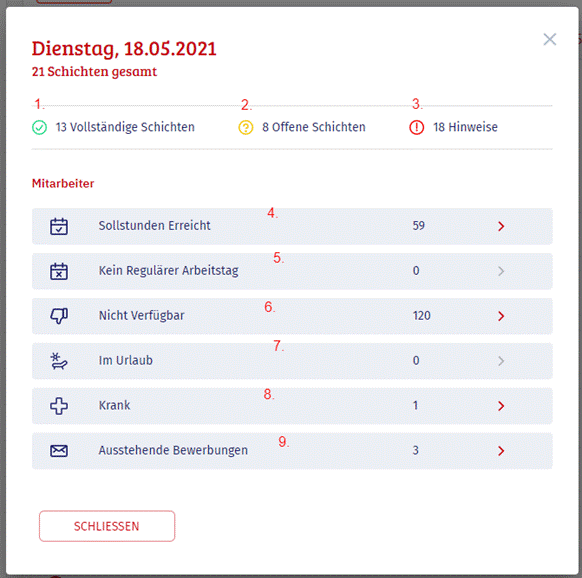
Task: Expand Sollstunden Erreicht via its red chevron
Action: (501, 226)
